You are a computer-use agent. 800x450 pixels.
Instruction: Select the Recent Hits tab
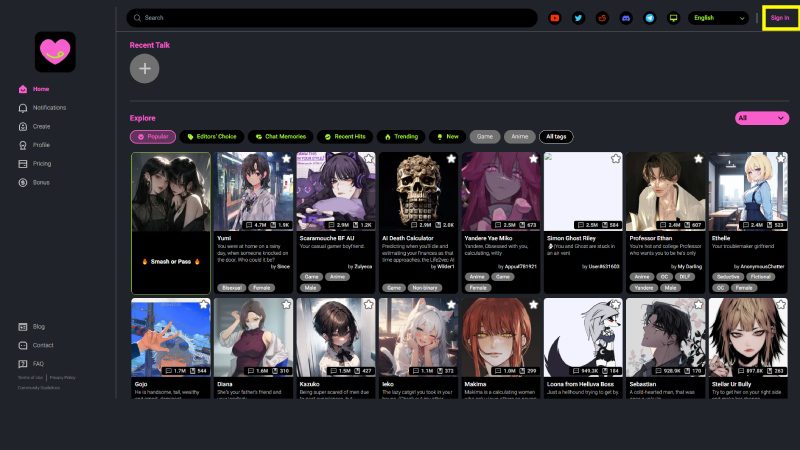345,137
